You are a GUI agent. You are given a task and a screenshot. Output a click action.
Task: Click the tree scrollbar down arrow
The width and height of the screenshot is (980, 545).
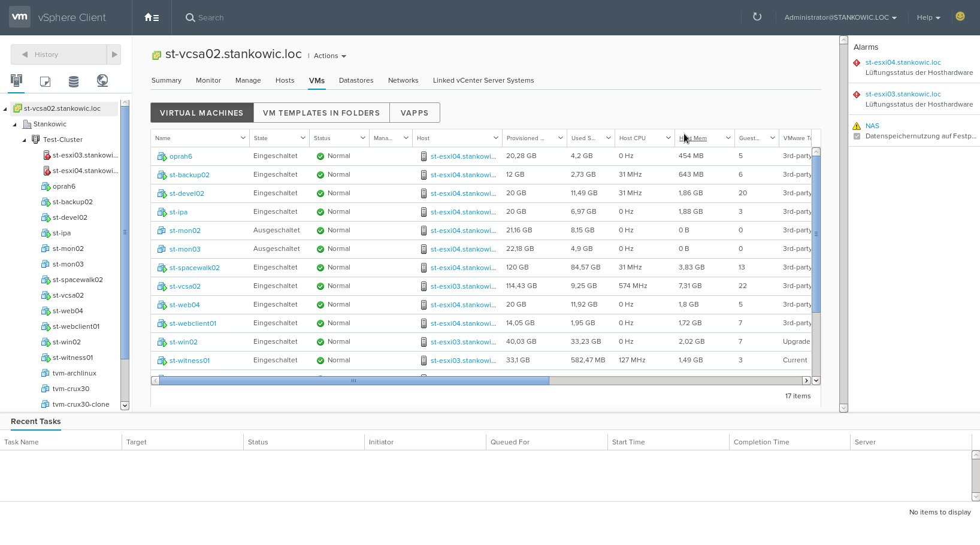pyautogui.click(x=125, y=405)
